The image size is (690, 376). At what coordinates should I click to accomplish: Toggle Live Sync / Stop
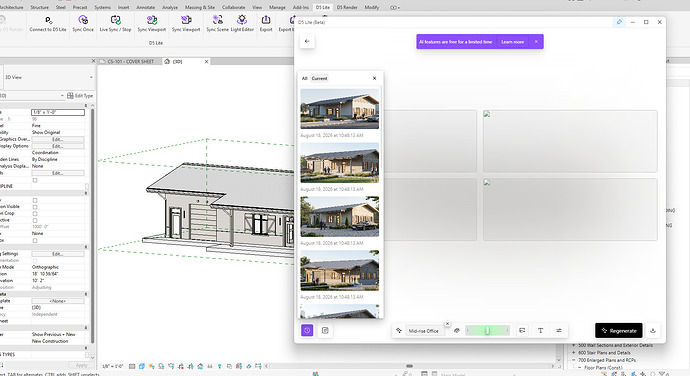(115, 20)
